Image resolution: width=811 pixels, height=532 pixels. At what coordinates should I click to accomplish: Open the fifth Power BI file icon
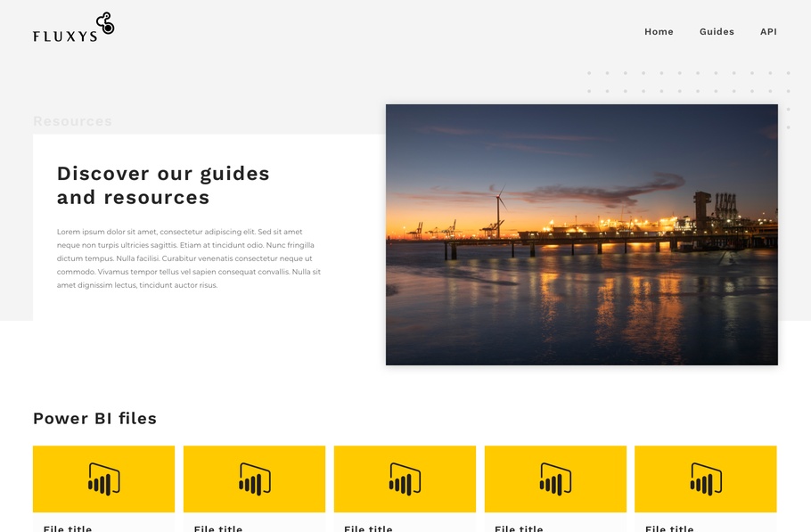click(706, 479)
